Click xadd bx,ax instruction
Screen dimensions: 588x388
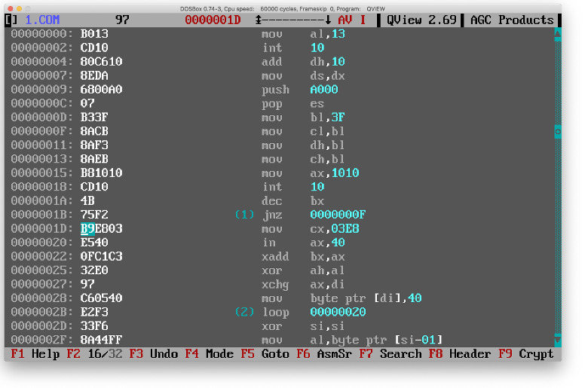[x=303, y=256]
